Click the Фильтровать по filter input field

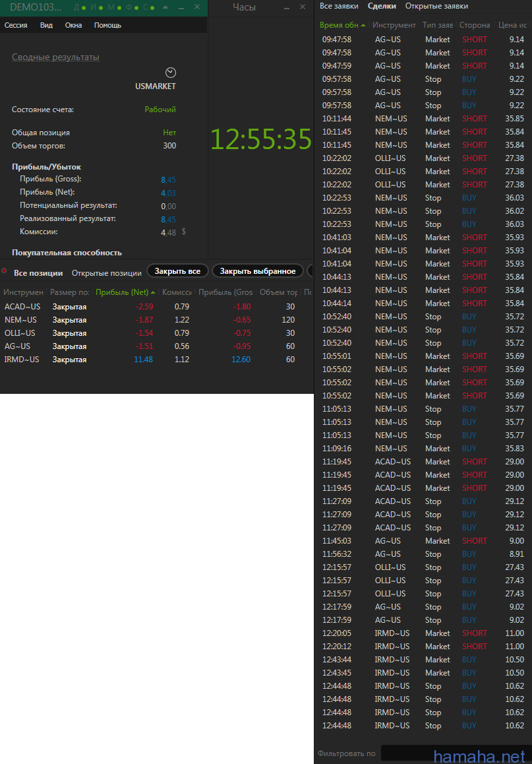tap(457, 753)
